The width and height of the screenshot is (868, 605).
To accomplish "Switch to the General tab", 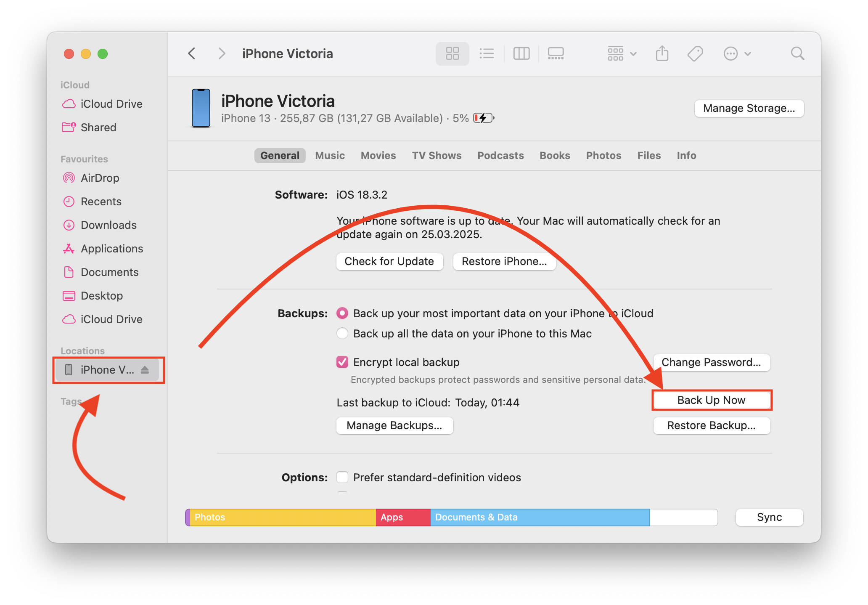I will (280, 156).
